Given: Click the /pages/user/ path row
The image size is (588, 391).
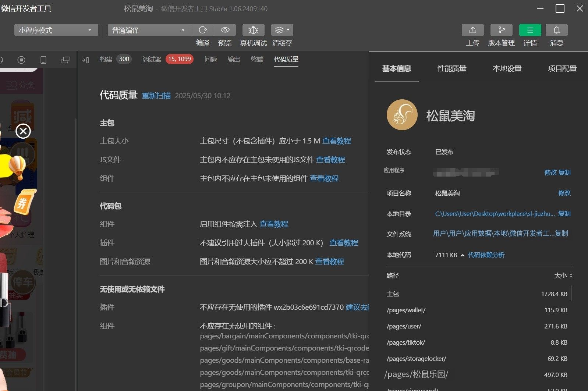Looking at the screenshot, I should click(477, 326).
